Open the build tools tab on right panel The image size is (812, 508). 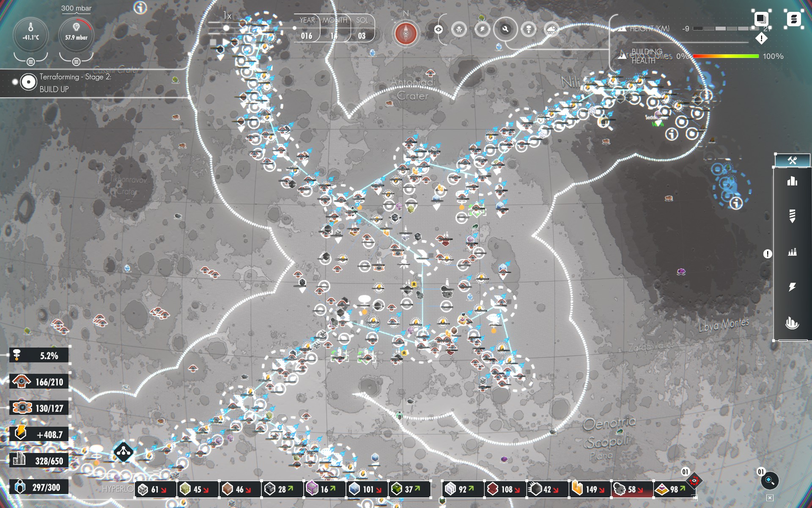[792, 160]
